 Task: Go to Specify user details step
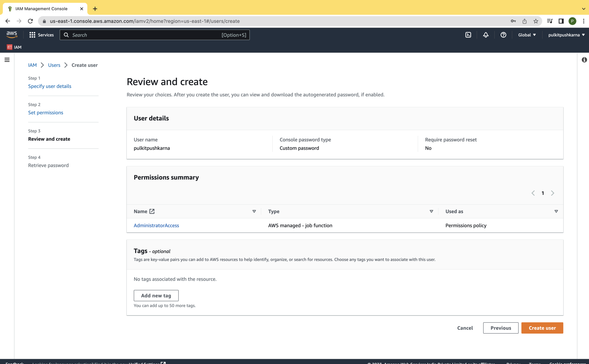point(50,86)
